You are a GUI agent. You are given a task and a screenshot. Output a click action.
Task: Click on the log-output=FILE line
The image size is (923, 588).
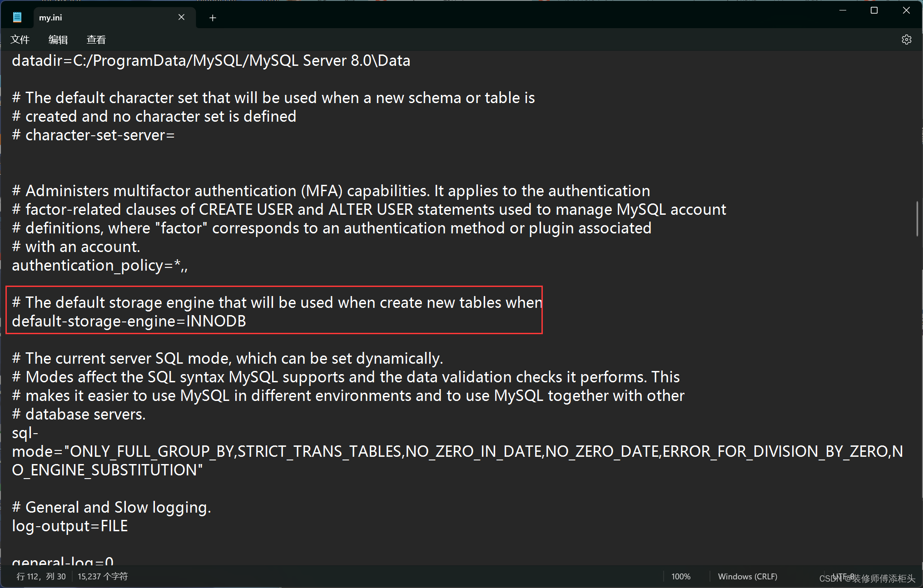[70, 526]
